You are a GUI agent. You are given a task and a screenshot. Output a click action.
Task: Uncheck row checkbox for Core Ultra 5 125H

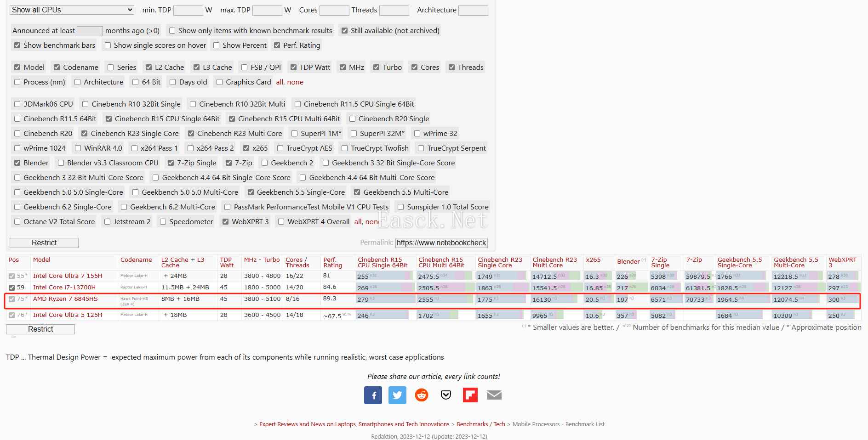(x=12, y=316)
